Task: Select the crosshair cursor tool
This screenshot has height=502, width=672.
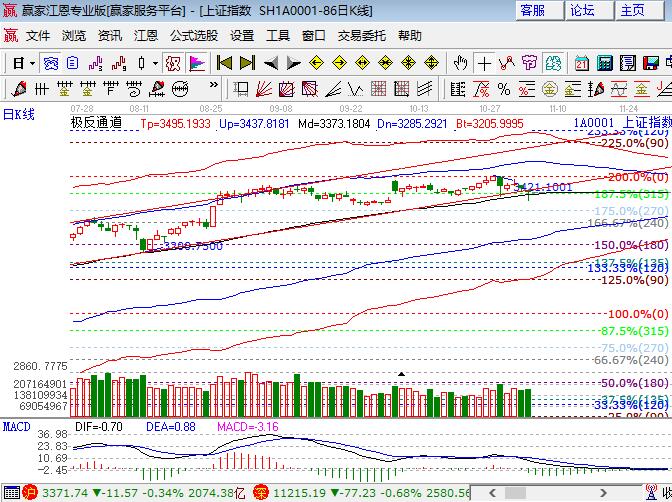Action: pos(484,63)
